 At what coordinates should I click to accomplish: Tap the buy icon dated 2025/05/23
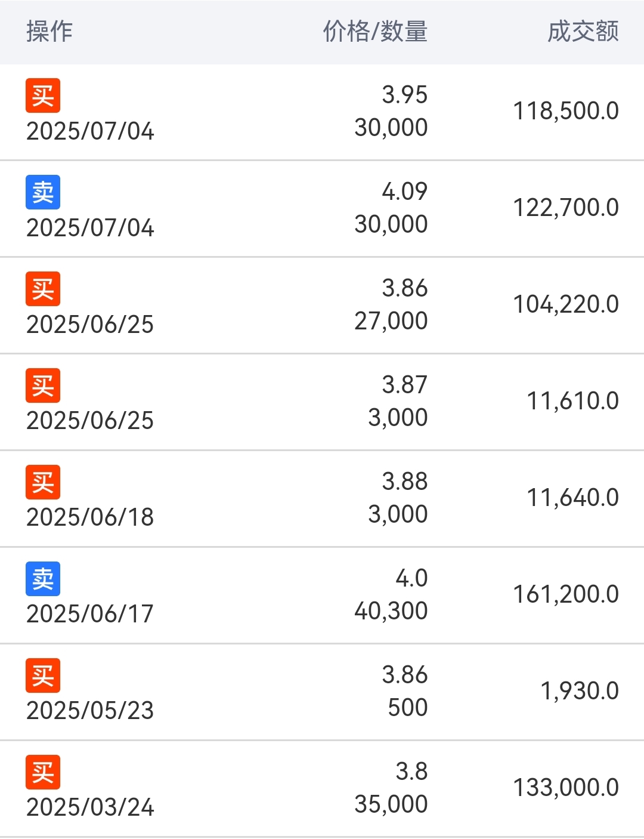(43, 675)
